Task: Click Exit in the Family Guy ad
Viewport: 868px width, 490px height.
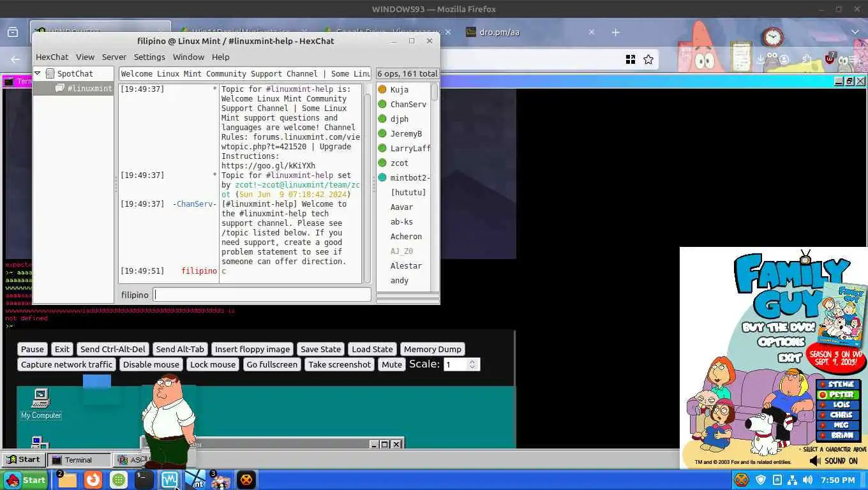Action: (x=789, y=358)
